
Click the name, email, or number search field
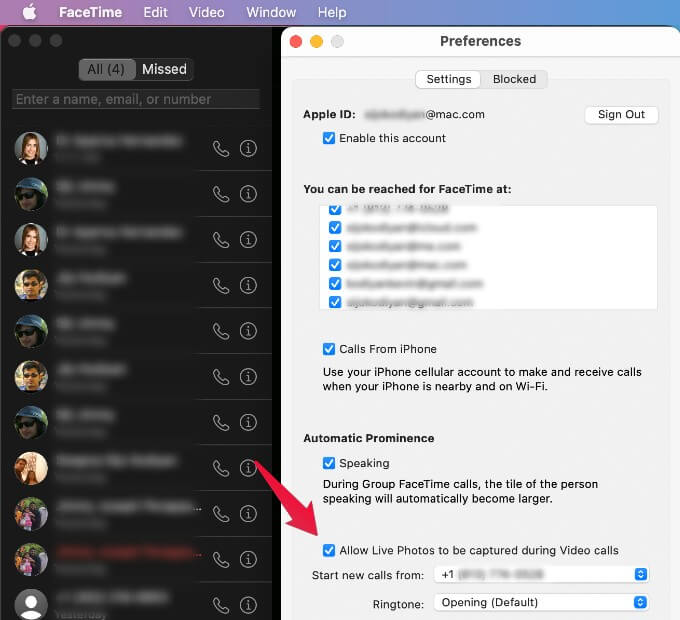click(136, 99)
